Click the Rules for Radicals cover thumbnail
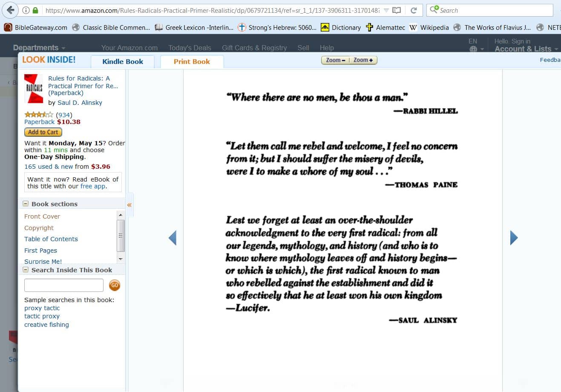Viewport: 561px width, 392px height. tap(34, 89)
